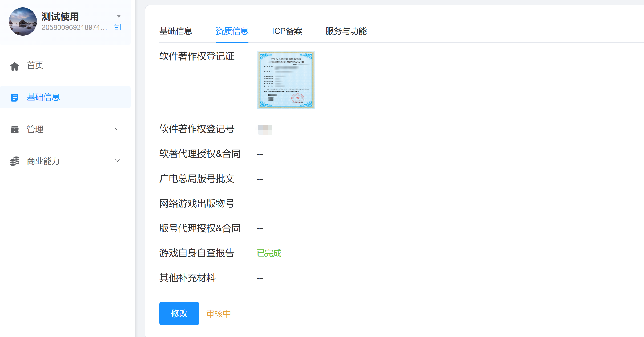Expand the 商业能力 menu chevron

click(117, 161)
